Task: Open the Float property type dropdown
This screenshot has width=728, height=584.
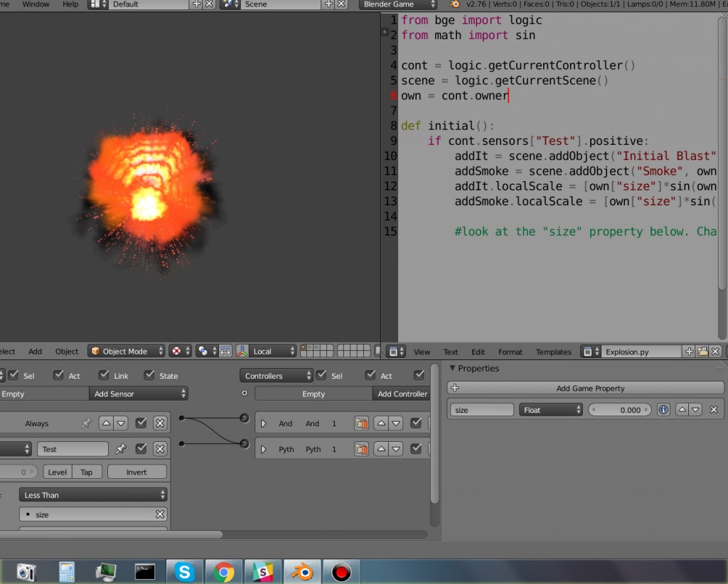Action: point(551,409)
